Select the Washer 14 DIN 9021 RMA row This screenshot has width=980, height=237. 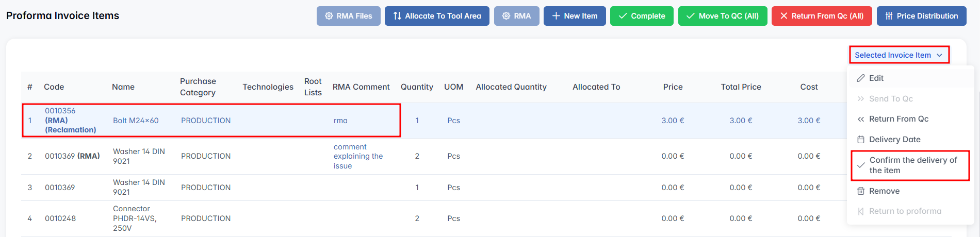click(x=139, y=156)
